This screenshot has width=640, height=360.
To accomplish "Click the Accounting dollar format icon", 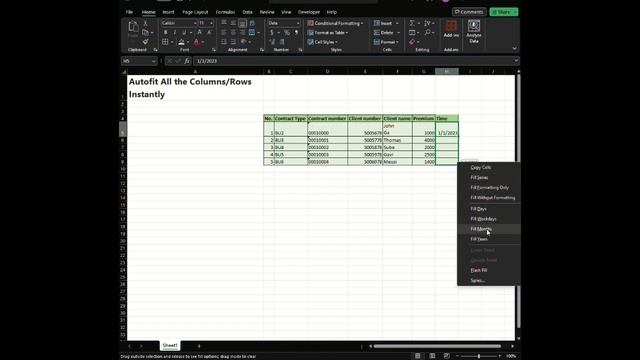I will click(x=272, y=33).
